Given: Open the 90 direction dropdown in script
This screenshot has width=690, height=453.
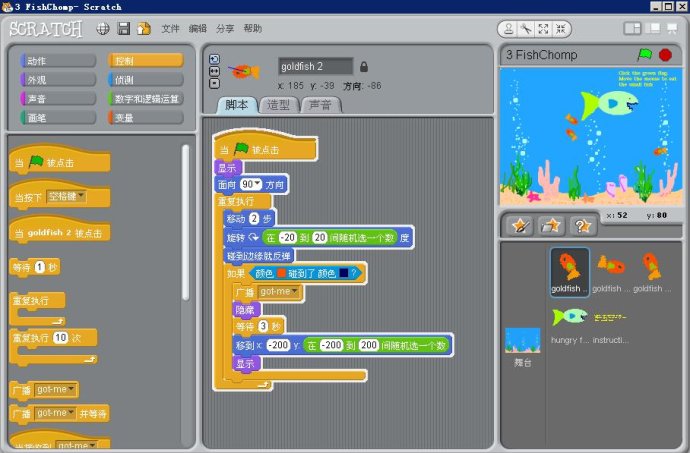Looking at the screenshot, I should (x=251, y=184).
